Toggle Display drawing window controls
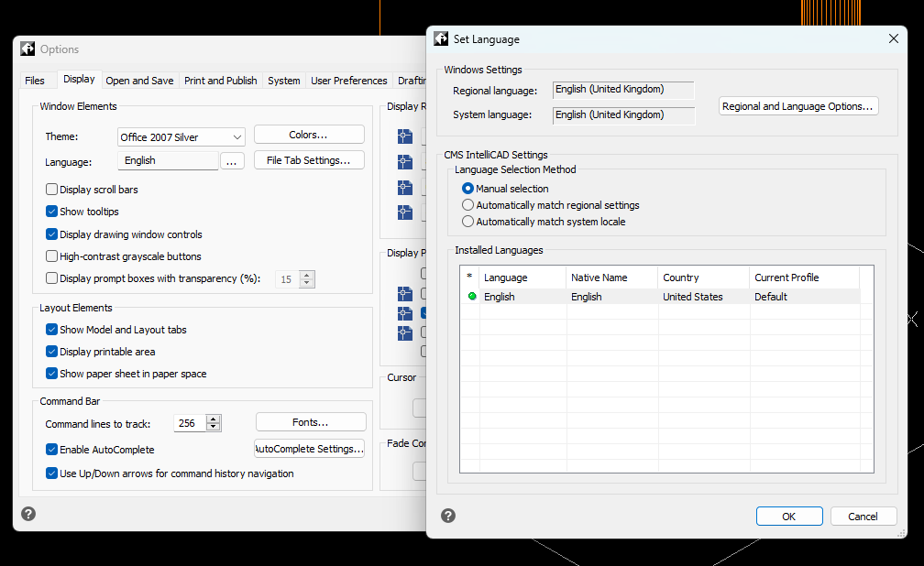This screenshot has width=924, height=566. tap(52, 234)
